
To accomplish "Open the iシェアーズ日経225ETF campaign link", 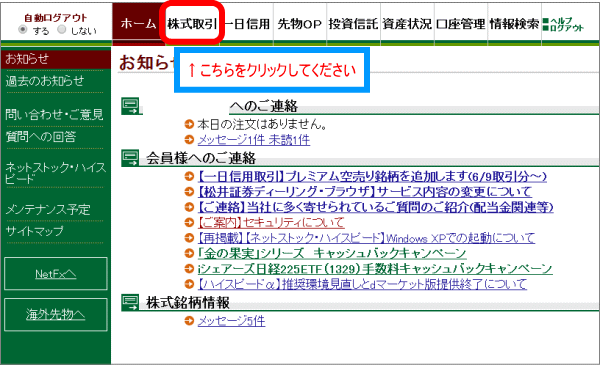I will (375, 269).
